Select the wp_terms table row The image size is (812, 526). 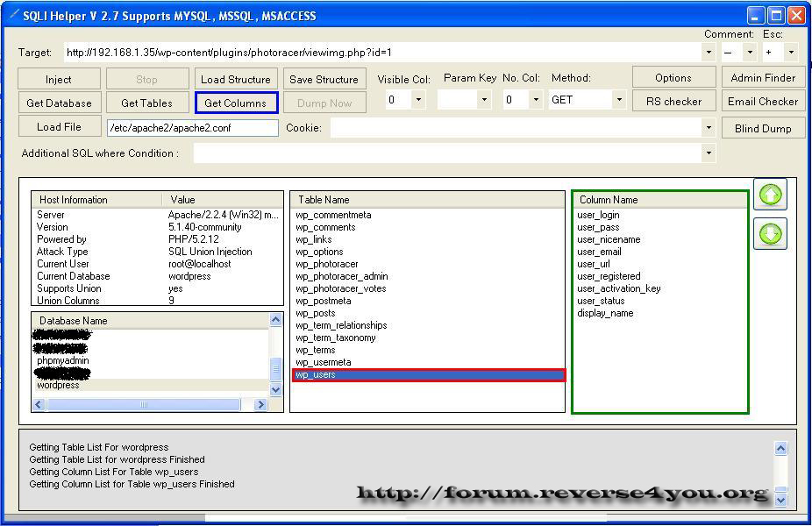pos(428,350)
